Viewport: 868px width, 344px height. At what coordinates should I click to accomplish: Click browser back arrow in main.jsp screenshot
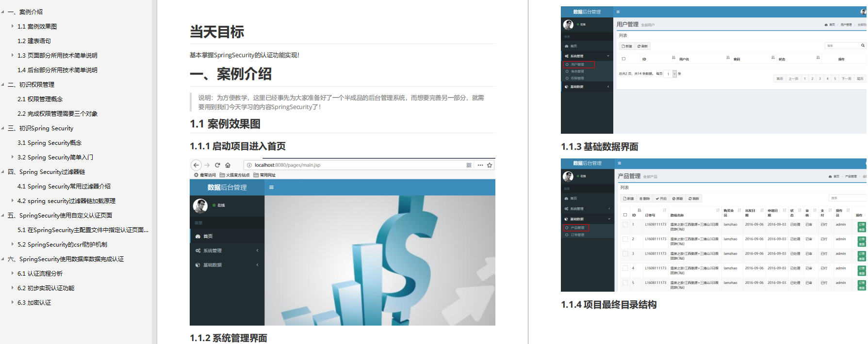tap(196, 165)
